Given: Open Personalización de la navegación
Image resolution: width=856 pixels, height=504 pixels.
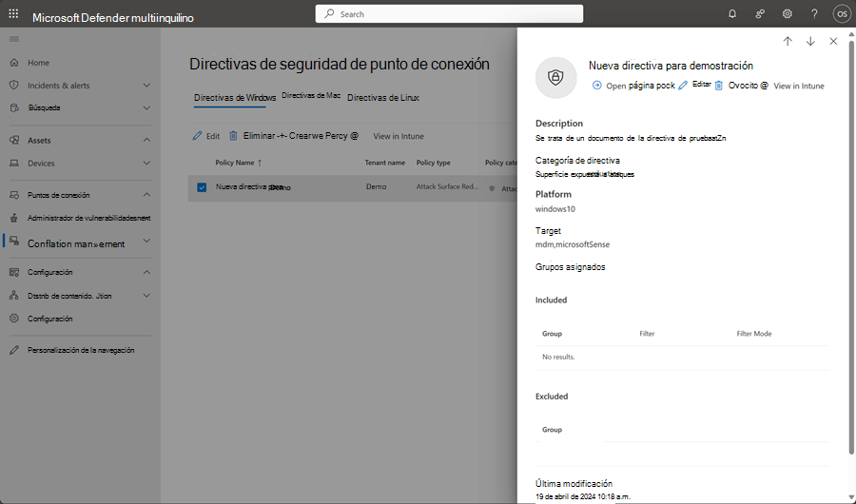Looking at the screenshot, I should point(81,350).
